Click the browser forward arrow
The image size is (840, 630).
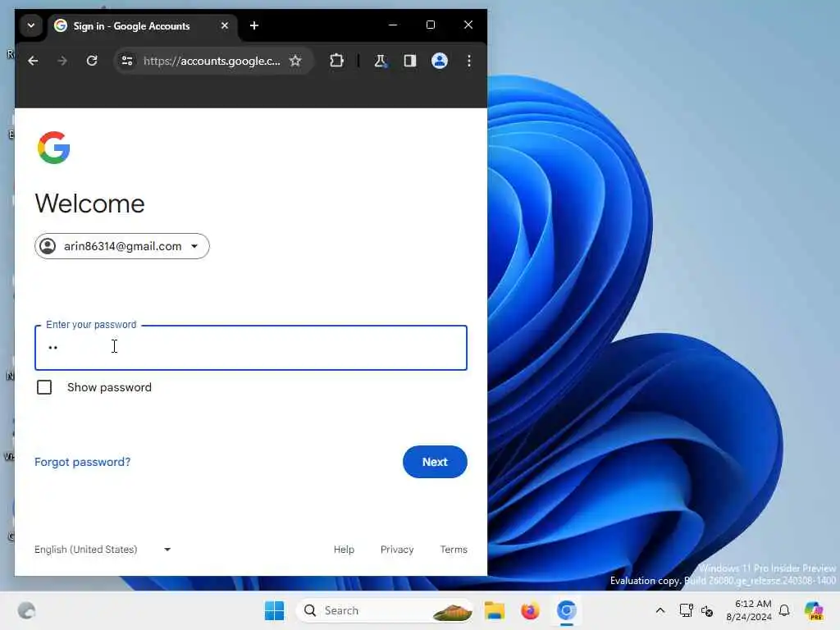tap(62, 61)
